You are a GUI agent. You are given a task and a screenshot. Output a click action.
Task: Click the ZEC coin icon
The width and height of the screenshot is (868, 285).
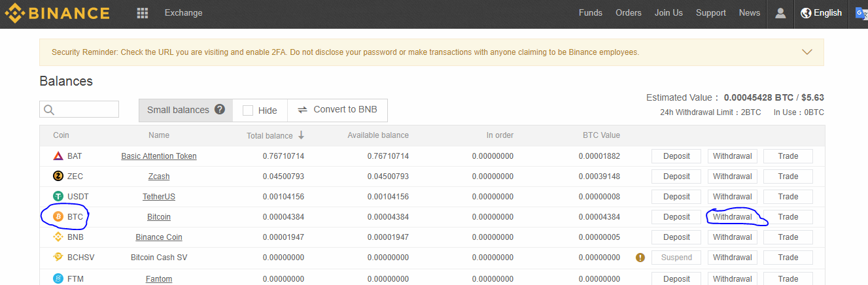pos(58,176)
